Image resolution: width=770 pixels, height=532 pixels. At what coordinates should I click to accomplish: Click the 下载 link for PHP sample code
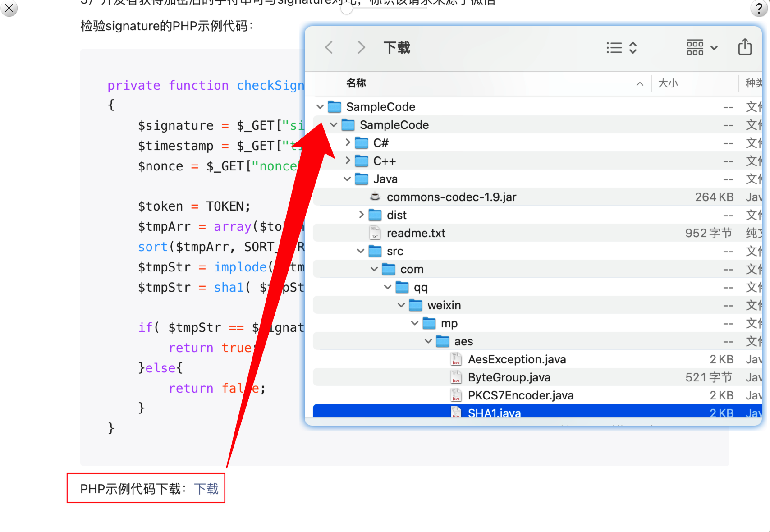point(206,489)
